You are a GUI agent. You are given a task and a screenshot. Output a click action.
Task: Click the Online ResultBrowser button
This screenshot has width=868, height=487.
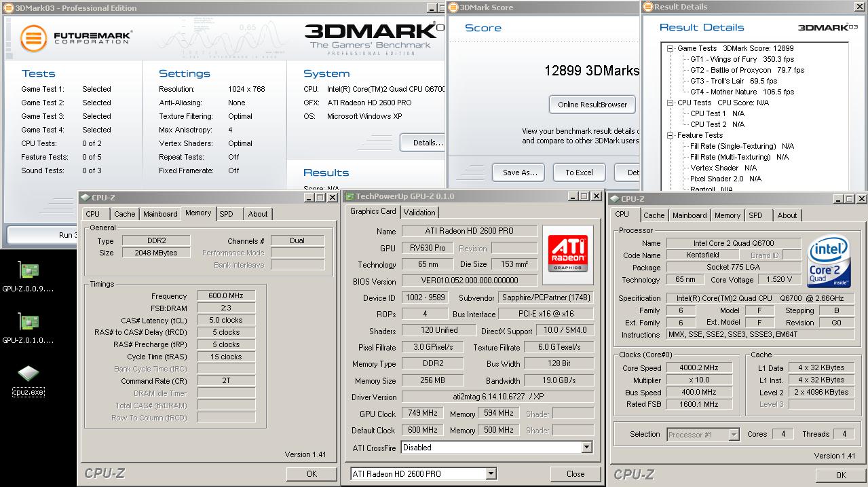[592, 105]
